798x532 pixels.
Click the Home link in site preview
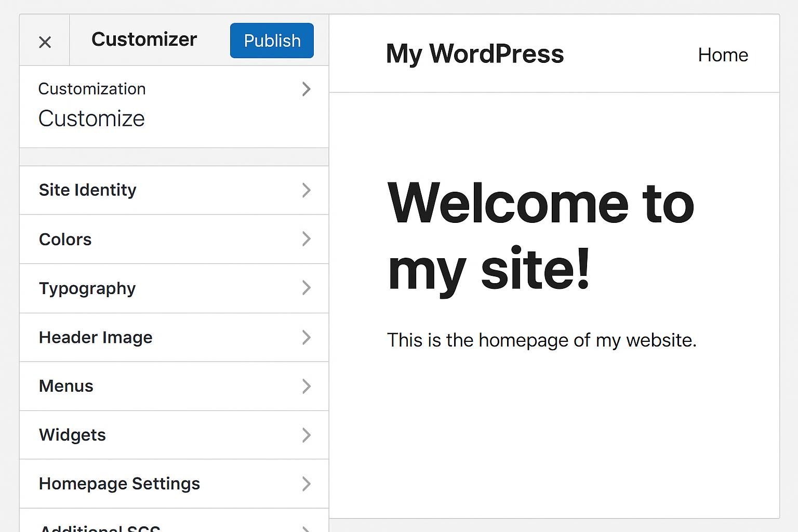(x=723, y=55)
